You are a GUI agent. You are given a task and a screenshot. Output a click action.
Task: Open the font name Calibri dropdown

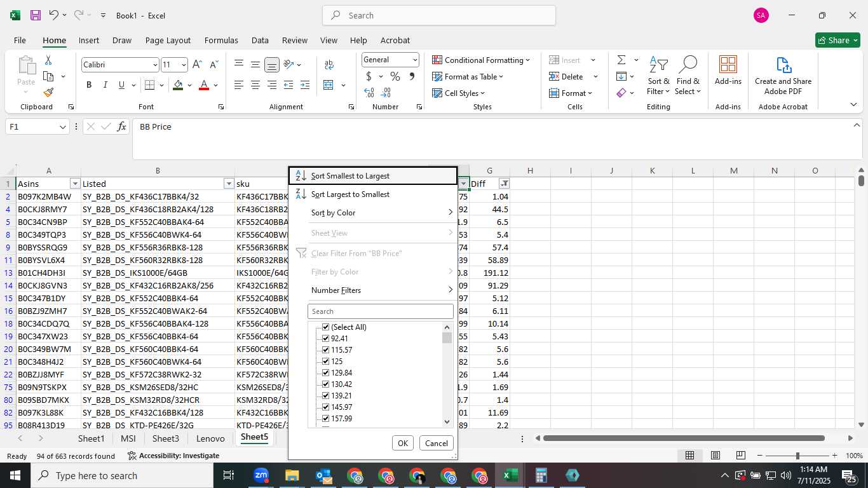pos(154,65)
